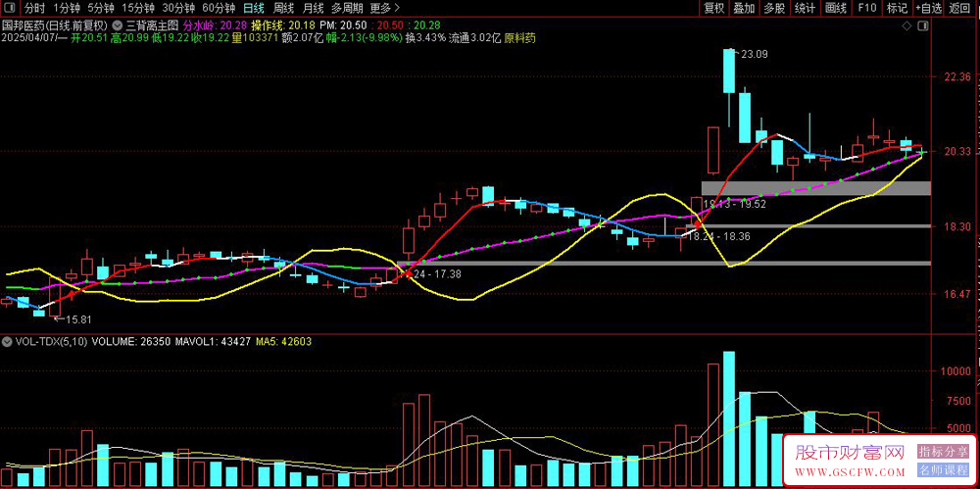This screenshot has width=980, height=489.
Task: Click the 国邦医药(日线.前复权) title
Action: (55, 25)
